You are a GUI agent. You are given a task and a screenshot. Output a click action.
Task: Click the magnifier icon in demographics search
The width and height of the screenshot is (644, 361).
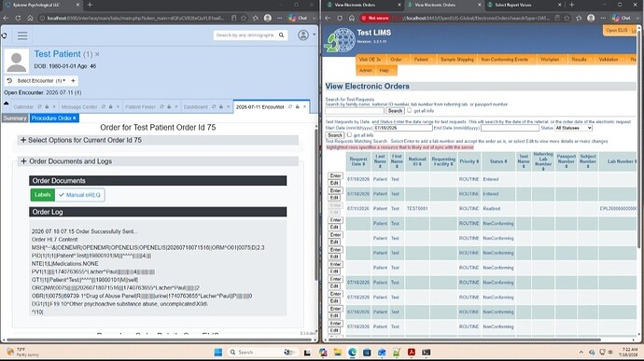pos(281,35)
